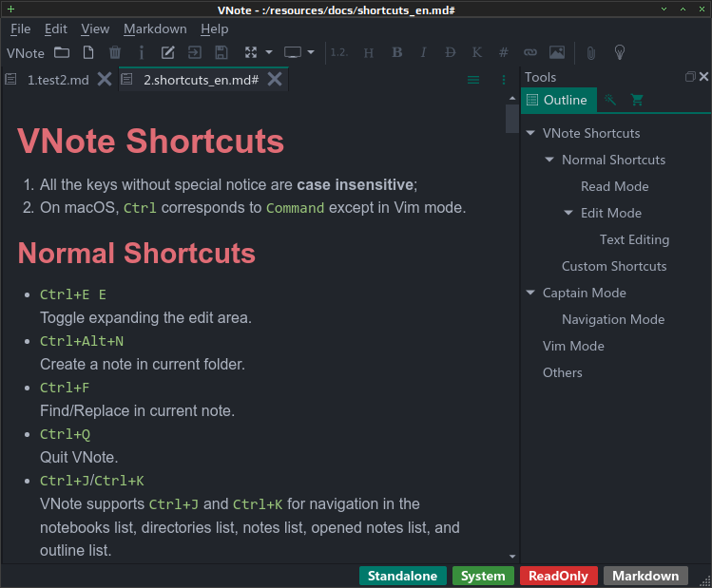Screen dimensions: 712x588
Task: Open the Markdown menu
Action: [155, 29]
